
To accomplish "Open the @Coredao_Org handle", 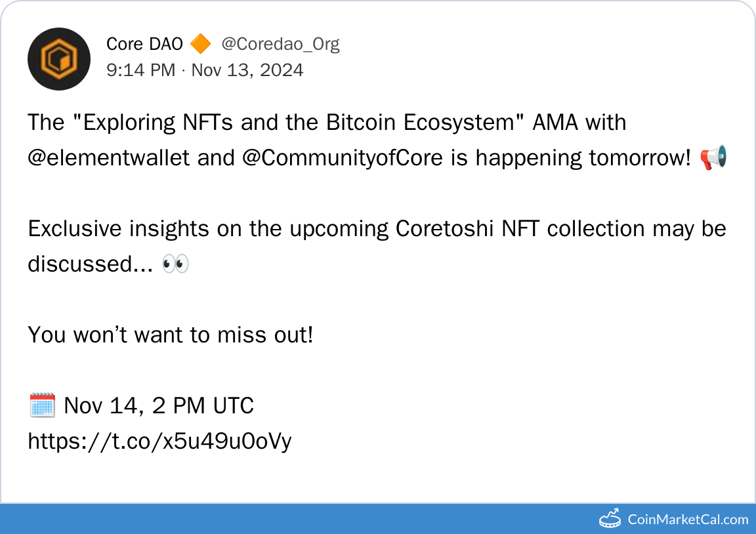I will (280, 44).
